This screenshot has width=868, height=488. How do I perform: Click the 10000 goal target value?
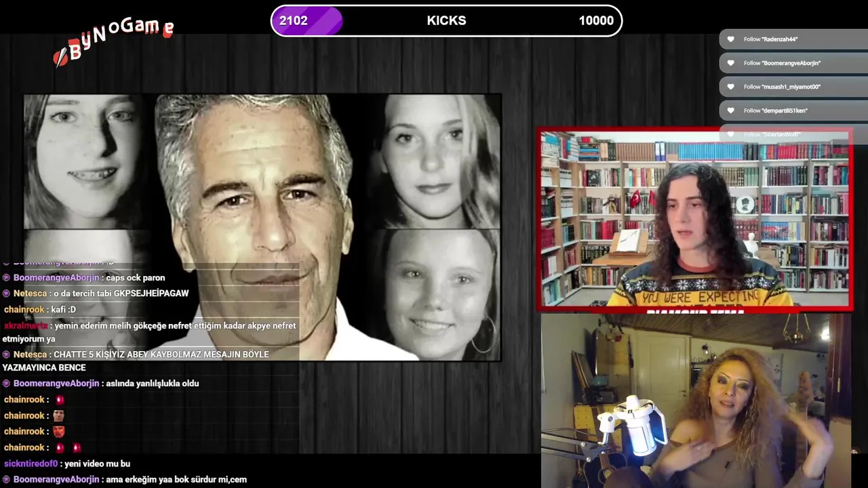click(x=596, y=20)
